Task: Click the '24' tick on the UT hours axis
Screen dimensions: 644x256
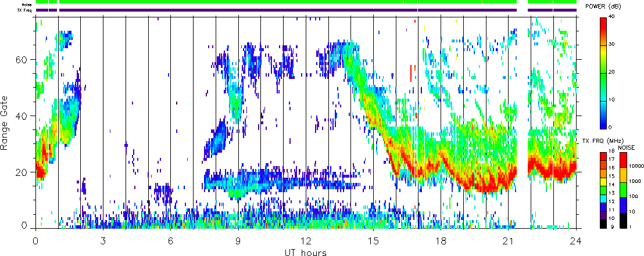Action: 576,240
